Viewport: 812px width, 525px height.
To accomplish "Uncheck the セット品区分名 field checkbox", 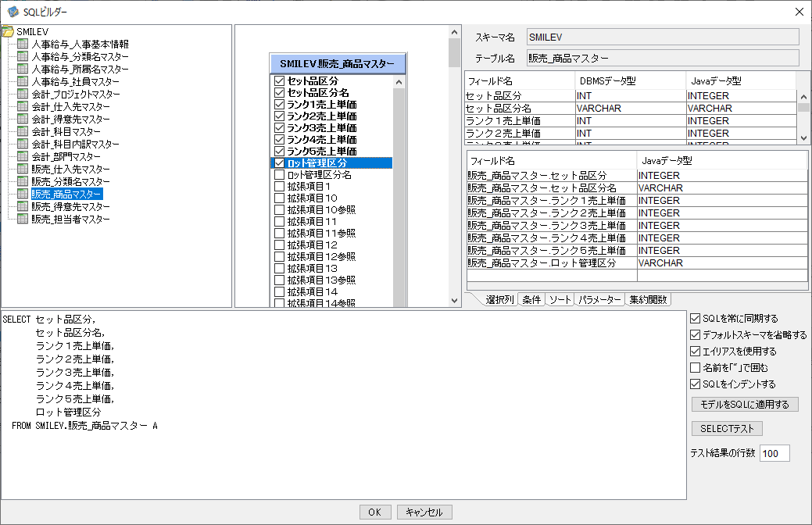I will tap(280, 93).
